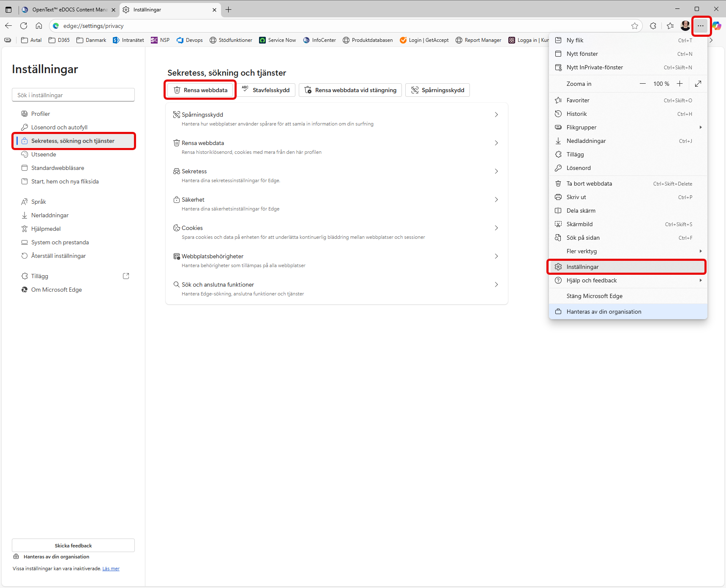This screenshot has width=726, height=588.
Task: Click the Copilot icon in the toolbar
Action: pos(717,26)
